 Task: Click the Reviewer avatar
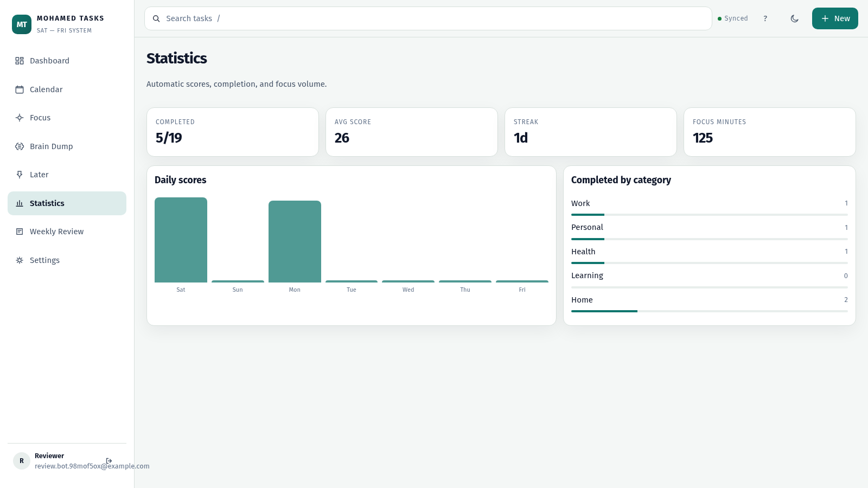tap(22, 461)
